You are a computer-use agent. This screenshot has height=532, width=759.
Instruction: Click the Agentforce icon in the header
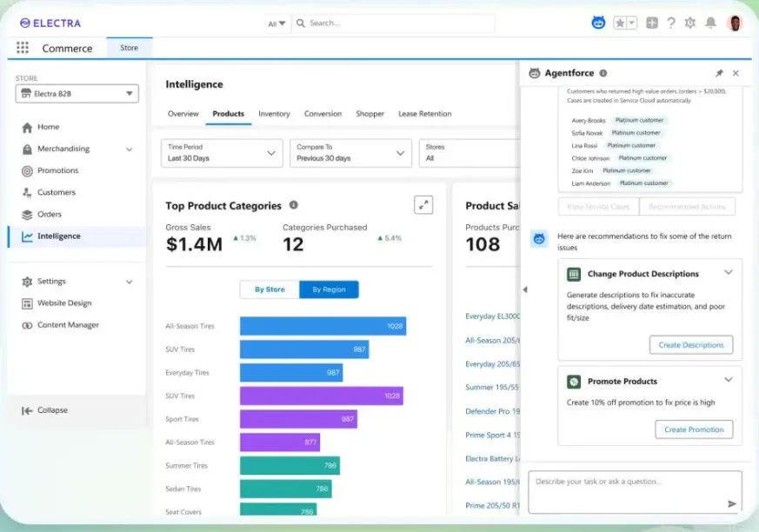(x=598, y=23)
